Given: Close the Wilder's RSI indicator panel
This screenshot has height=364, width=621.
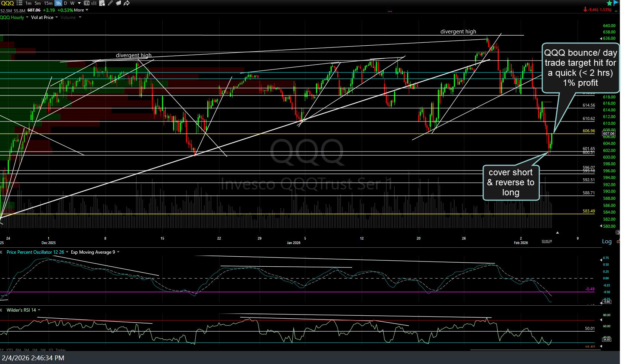Looking at the screenshot, I should click(1, 310).
